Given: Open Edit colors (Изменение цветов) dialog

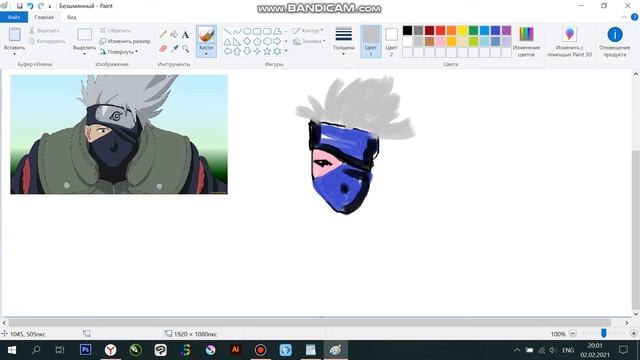Looking at the screenshot, I should 526,42.
